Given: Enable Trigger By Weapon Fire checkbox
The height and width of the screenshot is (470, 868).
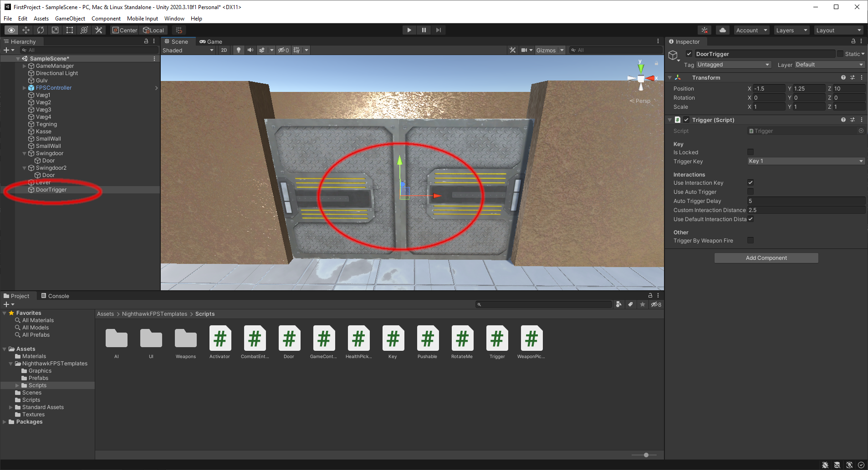Looking at the screenshot, I should (x=751, y=240).
